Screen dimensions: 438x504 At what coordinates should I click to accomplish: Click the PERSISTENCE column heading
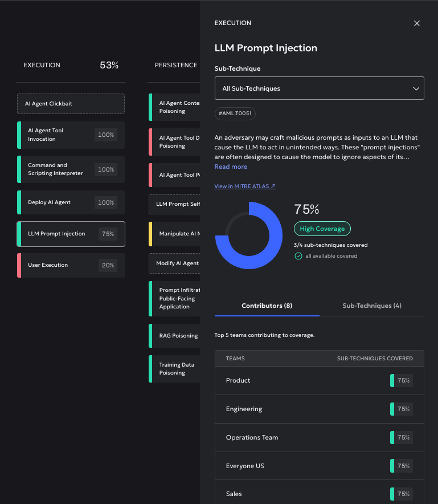click(176, 65)
